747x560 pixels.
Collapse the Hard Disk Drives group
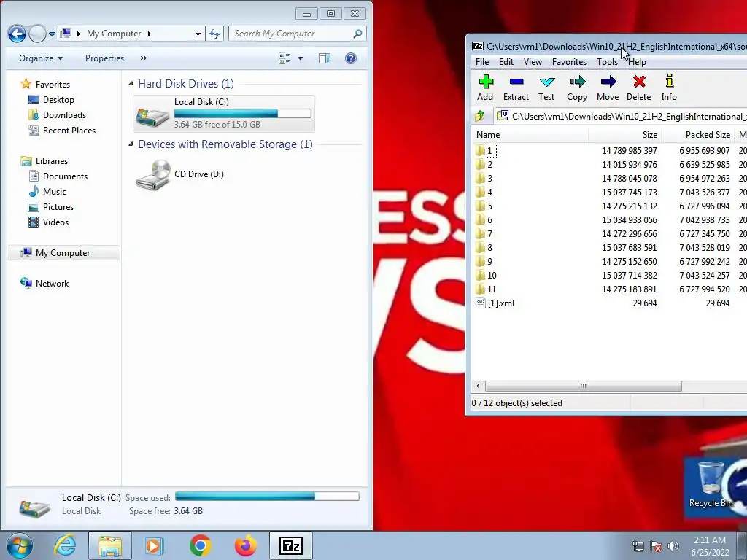[131, 84]
